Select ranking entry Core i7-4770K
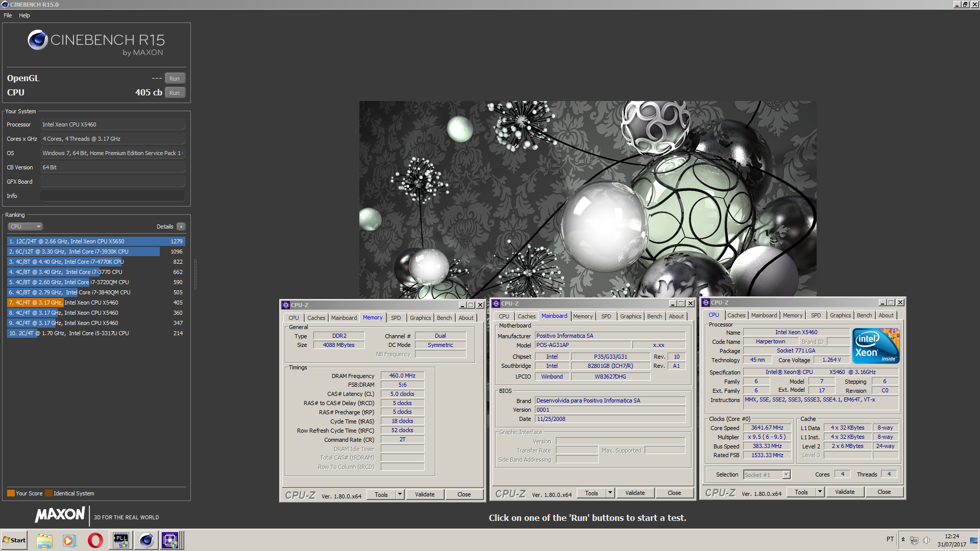Viewport: 980px width, 551px height. [x=96, y=262]
